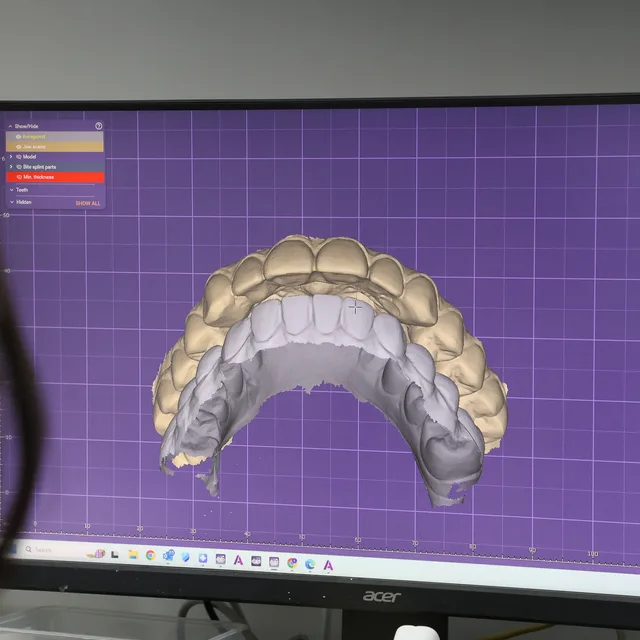Image resolution: width=640 pixels, height=640 pixels.
Task: Select the Bite splint parts label
Action: pos(40,167)
